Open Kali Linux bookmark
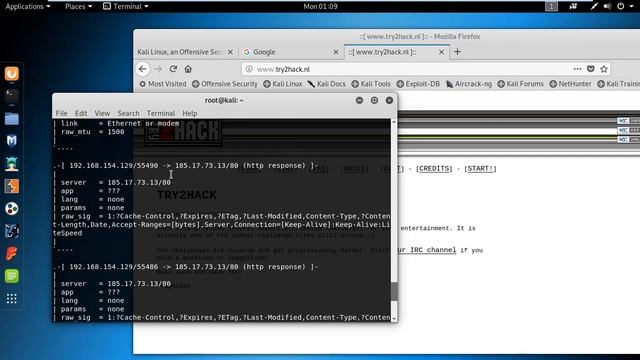 point(282,84)
